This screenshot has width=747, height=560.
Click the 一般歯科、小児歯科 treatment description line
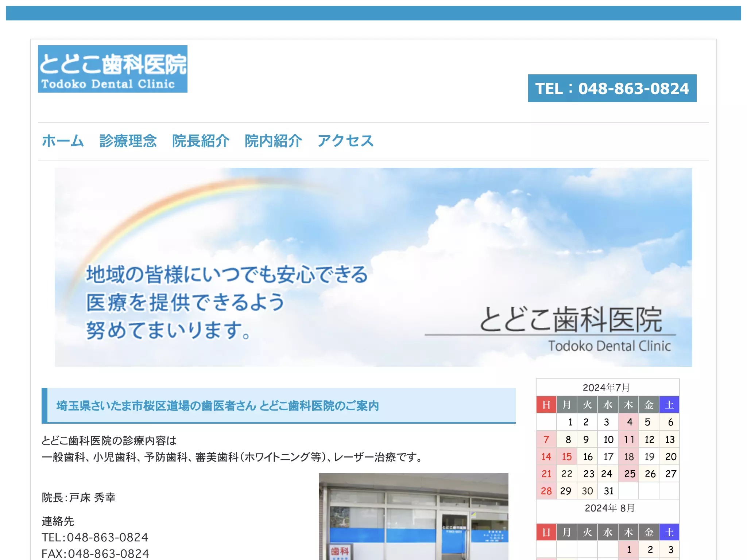click(233, 457)
